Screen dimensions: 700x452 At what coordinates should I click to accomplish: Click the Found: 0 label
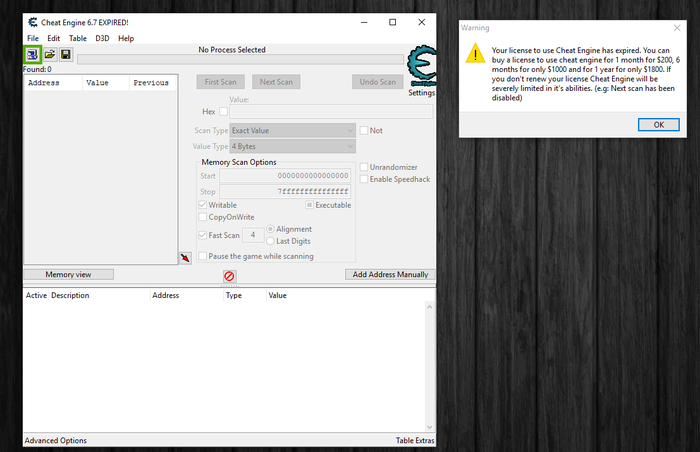(37, 69)
